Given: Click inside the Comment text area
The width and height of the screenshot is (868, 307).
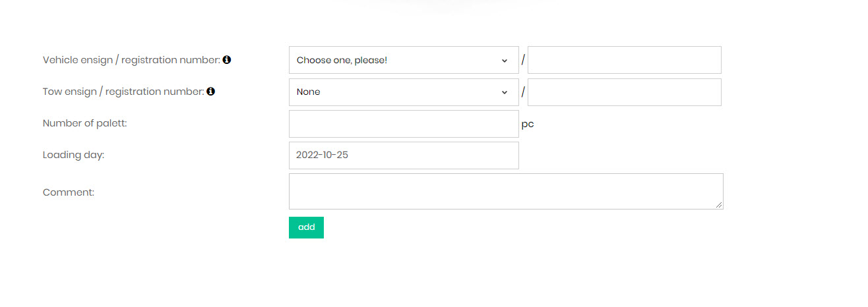Looking at the screenshot, I should (x=505, y=191).
